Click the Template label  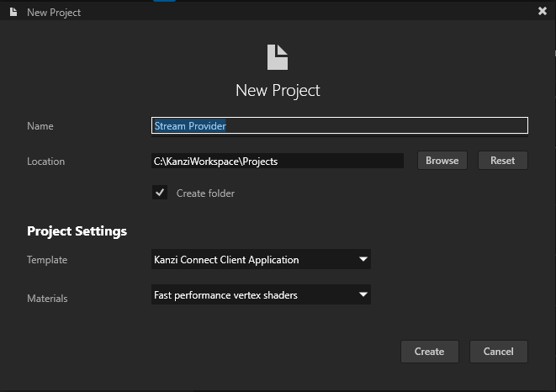tap(47, 260)
